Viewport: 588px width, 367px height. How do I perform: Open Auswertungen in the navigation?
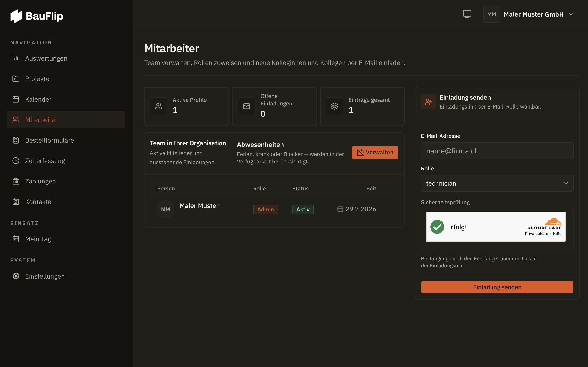coord(66,58)
